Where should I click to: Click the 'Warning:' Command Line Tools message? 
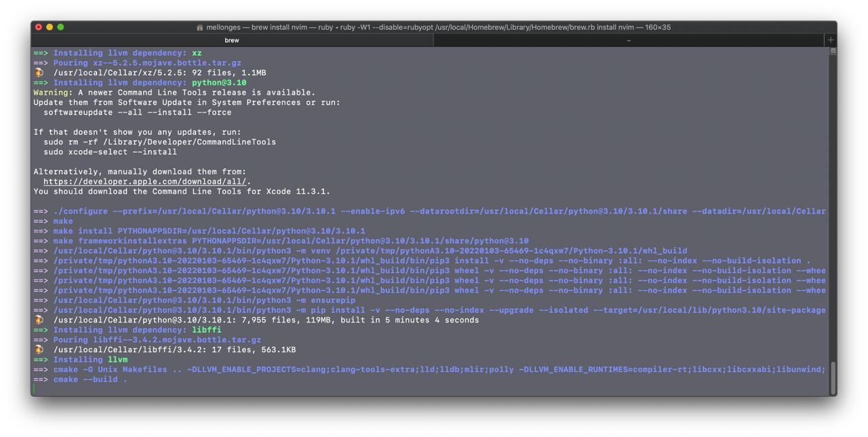(174, 93)
